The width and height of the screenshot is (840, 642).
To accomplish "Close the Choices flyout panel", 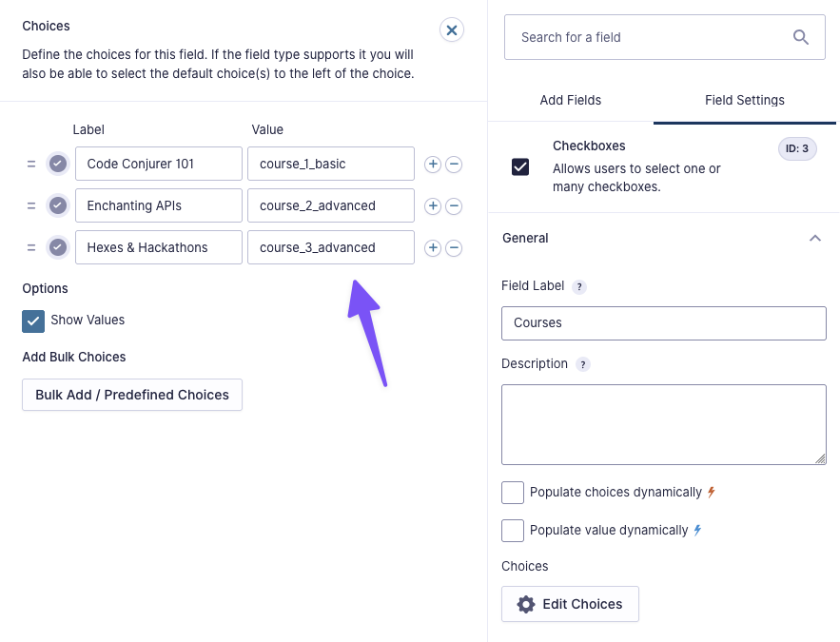I will (x=452, y=30).
